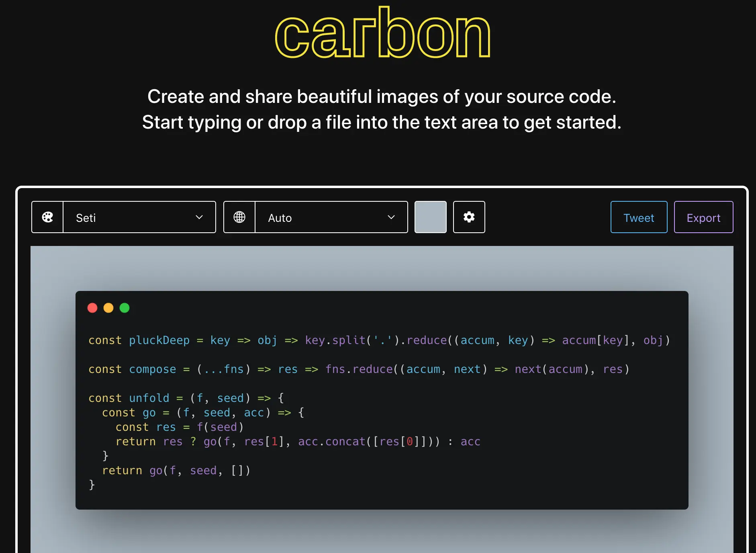Open the Auto language dropdown
The height and width of the screenshot is (553, 756).
tap(331, 217)
